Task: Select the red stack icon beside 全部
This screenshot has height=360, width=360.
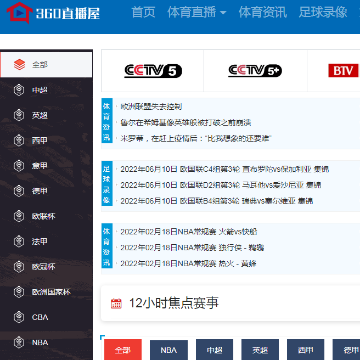Action: [x=19, y=64]
